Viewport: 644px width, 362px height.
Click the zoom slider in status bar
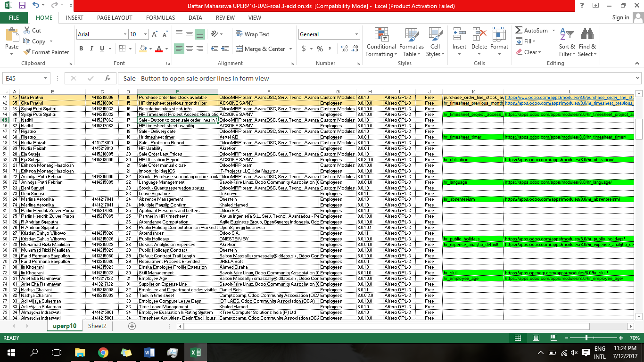tap(586, 338)
